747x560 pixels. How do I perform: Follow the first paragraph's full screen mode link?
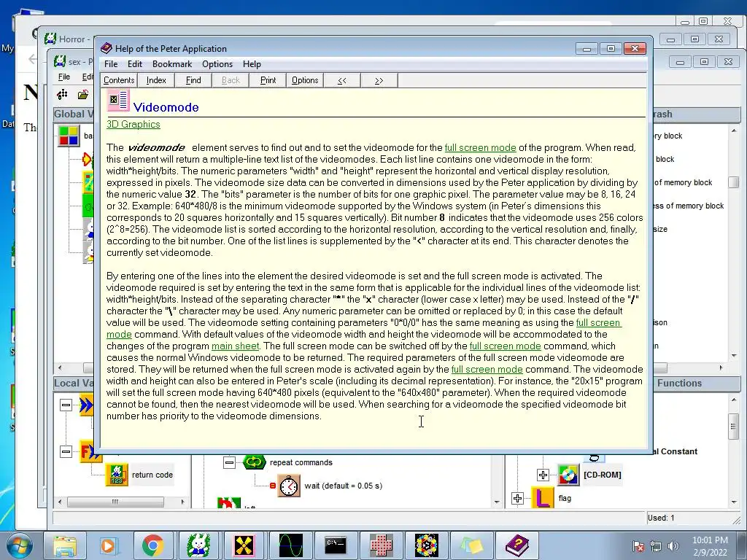coord(480,147)
